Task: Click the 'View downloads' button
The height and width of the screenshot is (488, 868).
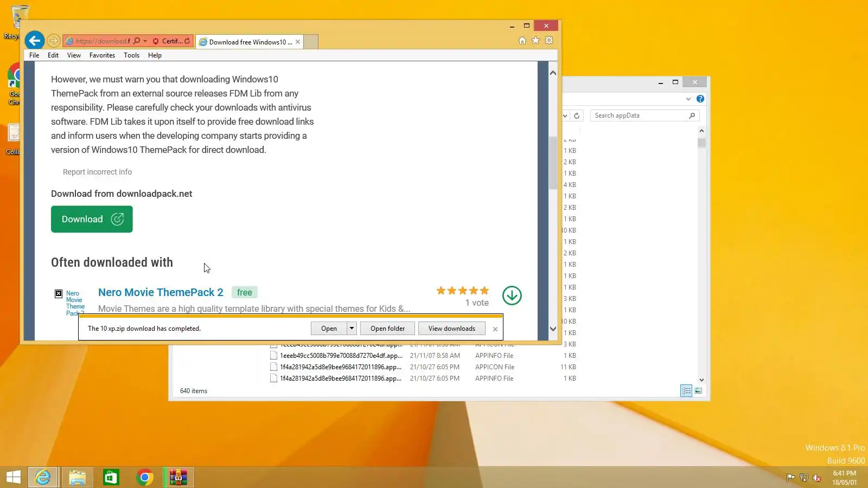Action: click(451, 329)
